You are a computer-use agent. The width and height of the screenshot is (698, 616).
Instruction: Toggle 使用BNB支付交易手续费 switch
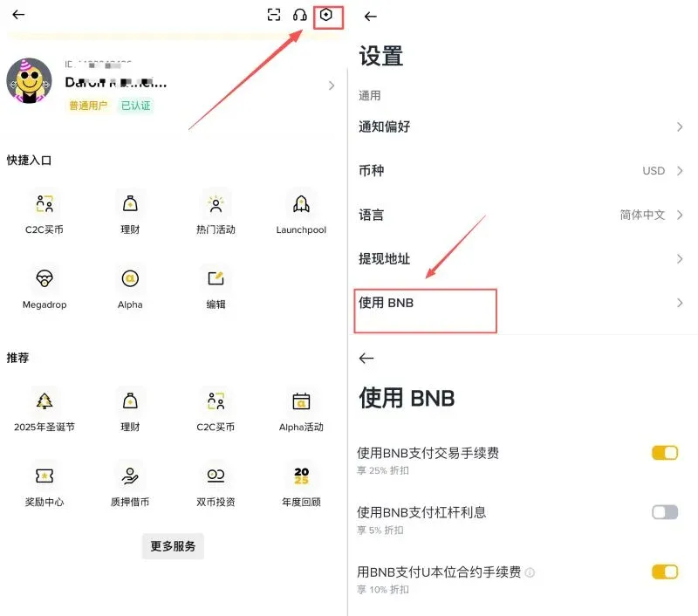coord(665,453)
